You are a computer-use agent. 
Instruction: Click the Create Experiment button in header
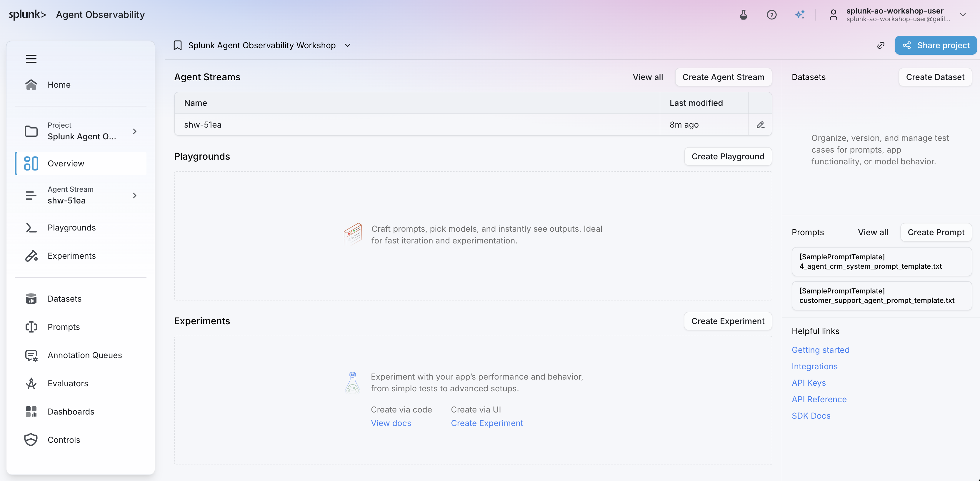point(728,321)
